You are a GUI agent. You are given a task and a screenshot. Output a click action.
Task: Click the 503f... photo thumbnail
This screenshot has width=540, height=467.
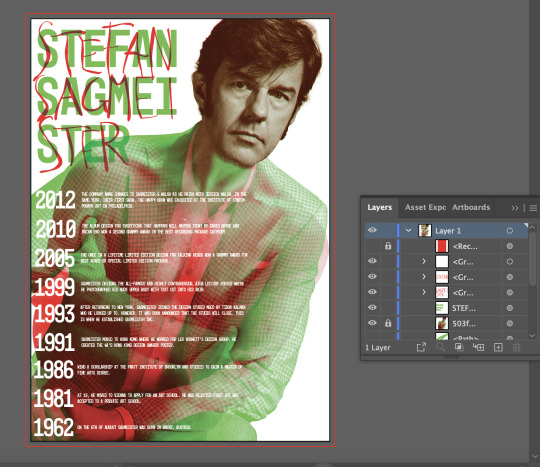(x=442, y=323)
